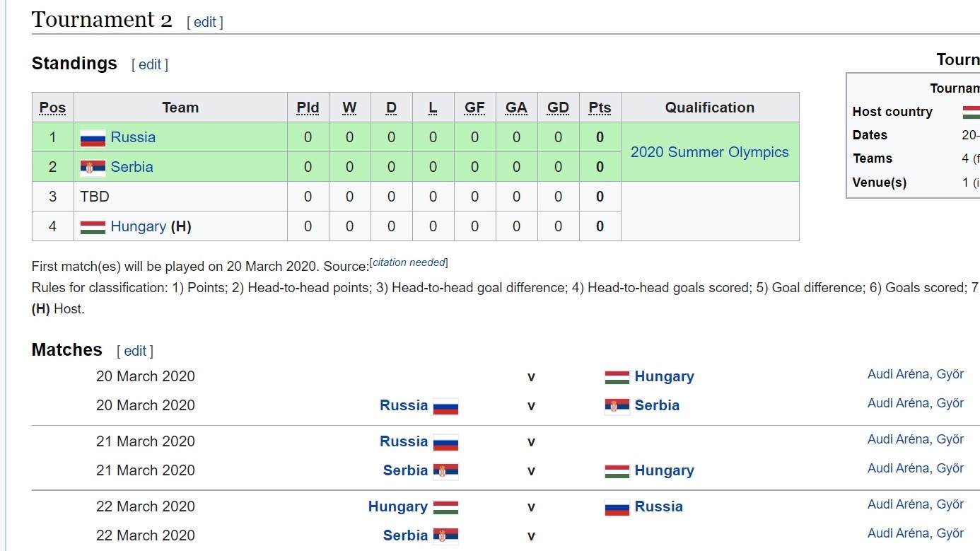Open Audi Aréna, Győr link for first match
980x551 pixels.
point(916,374)
